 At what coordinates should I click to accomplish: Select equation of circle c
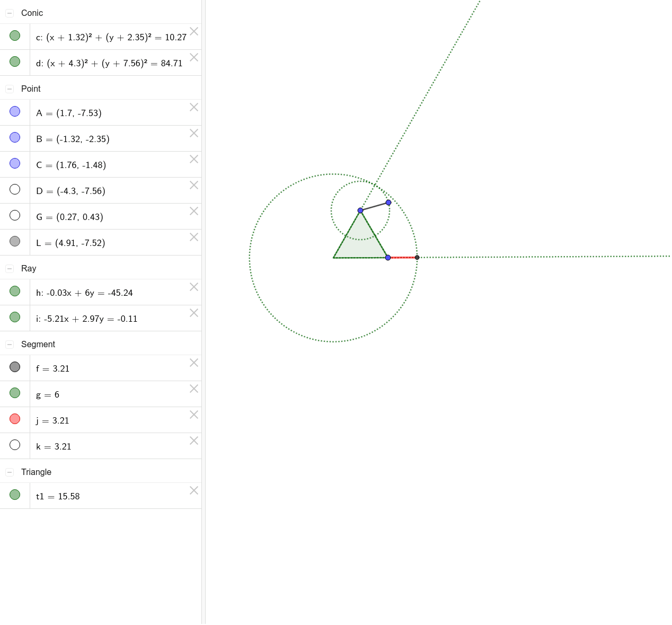[x=111, y=38]
